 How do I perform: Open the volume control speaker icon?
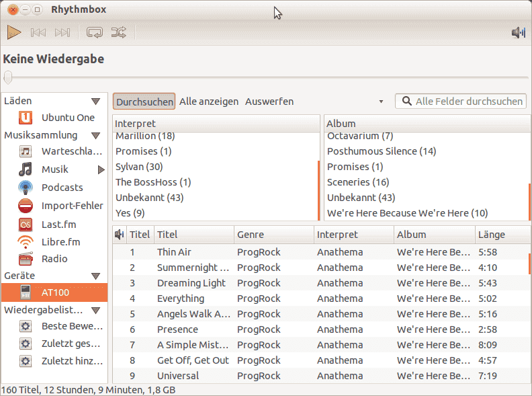[x=518, y=32]
